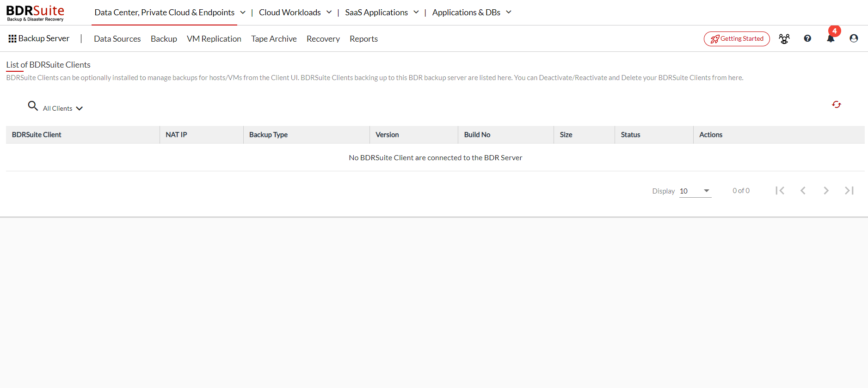This screenshot has width=868, height=388.
Task: Open the Recovery menu
Action: coord(323,39)
